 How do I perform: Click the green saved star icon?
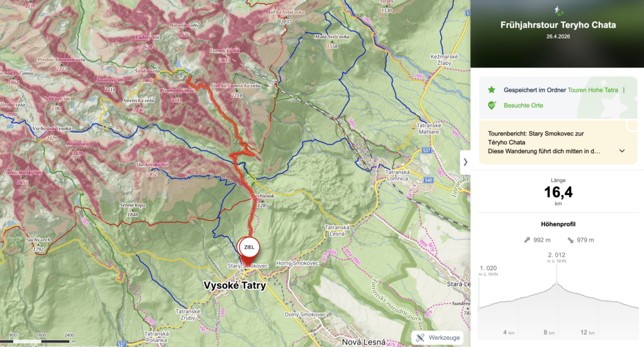click(x=492, y=89)
